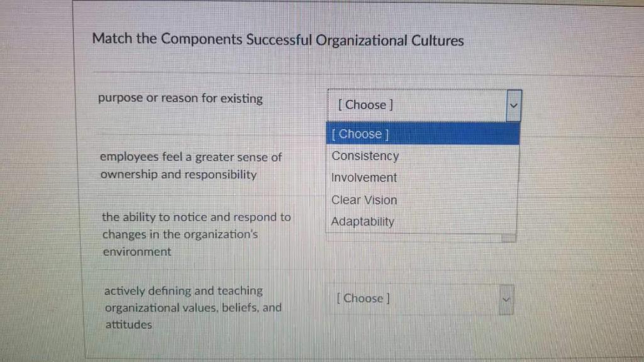644x362 pixels.
Task: Click the question title about Organizational Cultures
Action: [x=278, y=40]
